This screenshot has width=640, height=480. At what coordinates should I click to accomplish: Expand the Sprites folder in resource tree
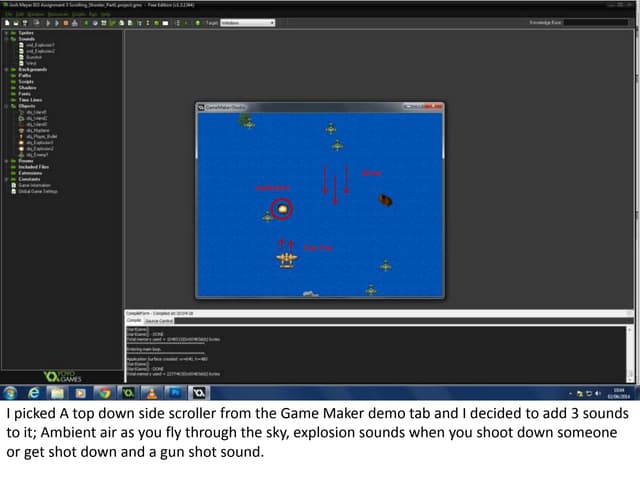[5, 33]
